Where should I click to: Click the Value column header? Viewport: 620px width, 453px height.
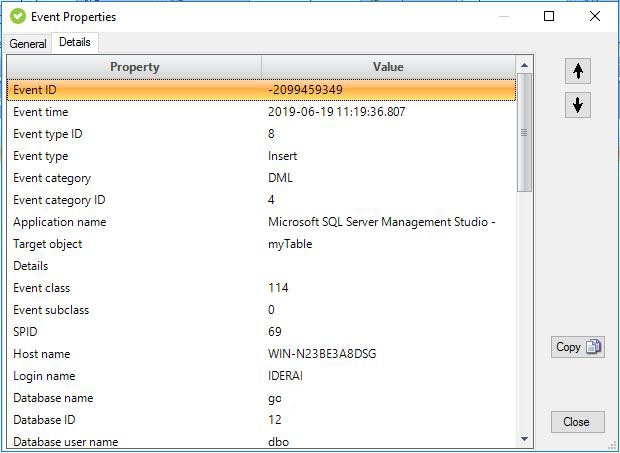[388, 67]
